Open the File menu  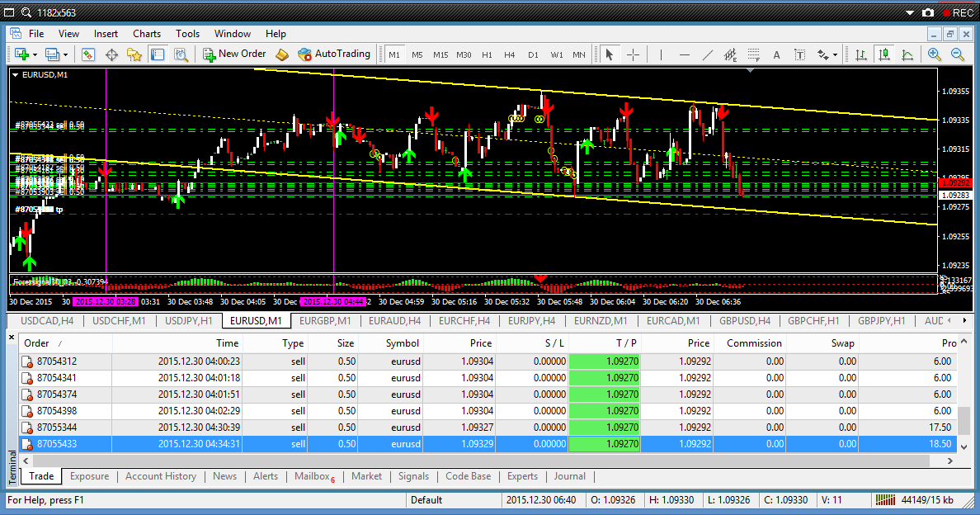36,34
